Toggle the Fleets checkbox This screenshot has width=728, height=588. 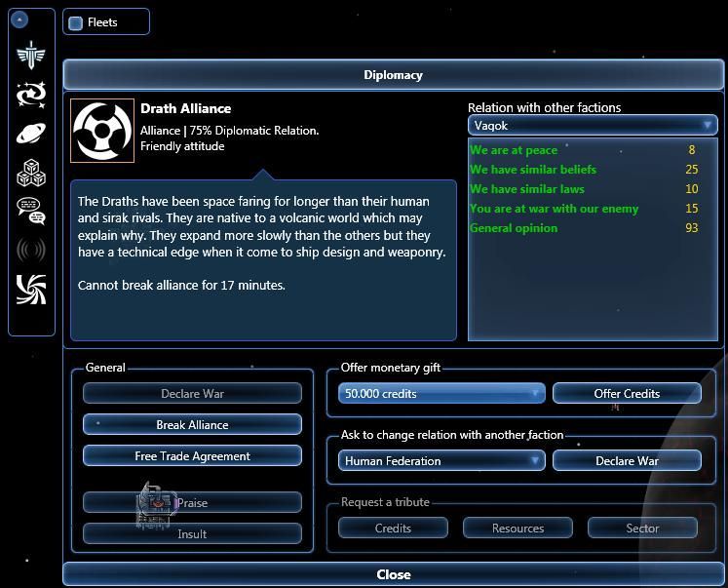click(x=75, y=22)
